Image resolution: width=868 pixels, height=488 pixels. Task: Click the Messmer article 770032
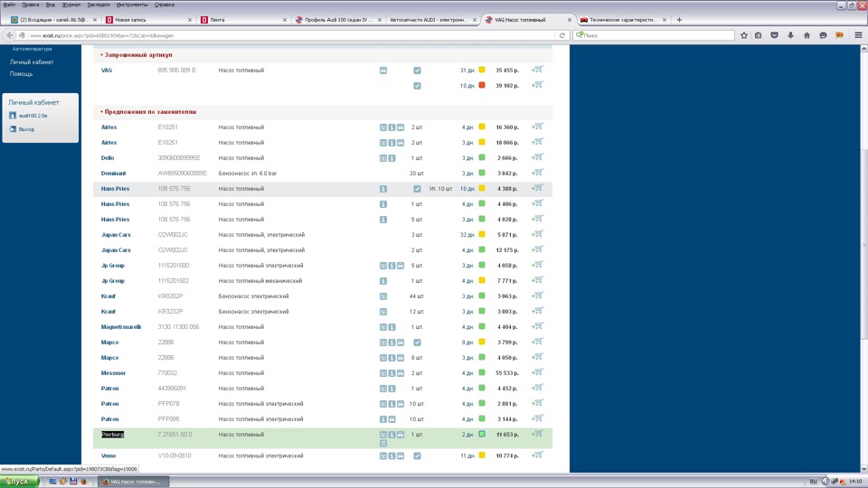(168, 373)
